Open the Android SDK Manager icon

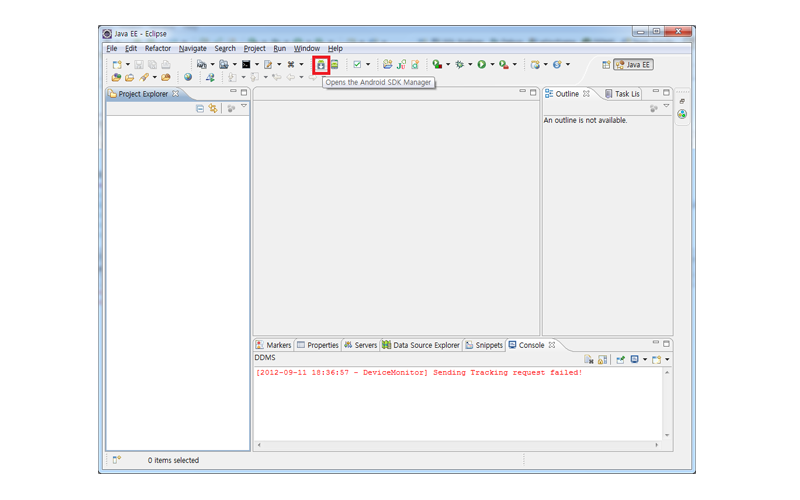[x=321, y=65]
